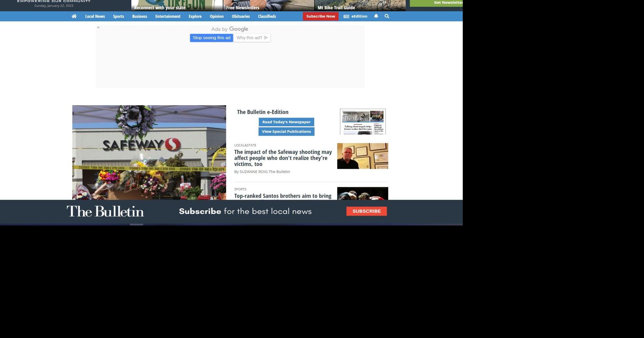Click the horizontal scrollbar thumb at bottom
The height and width of the screenshot is (338, 644).
[x=137, y=224]
